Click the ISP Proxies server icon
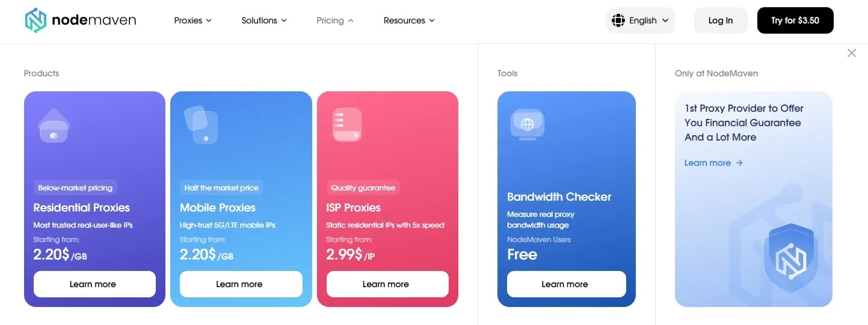 [x=347, y=124]
